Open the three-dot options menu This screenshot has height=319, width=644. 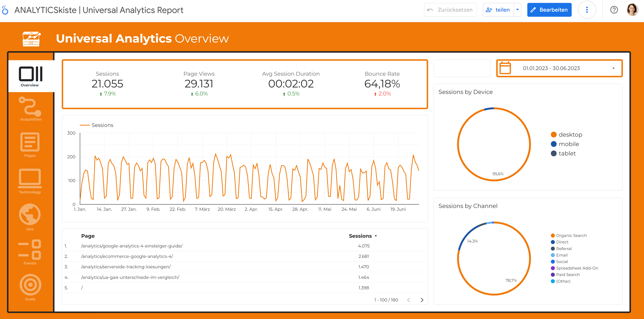click(587, 10)
